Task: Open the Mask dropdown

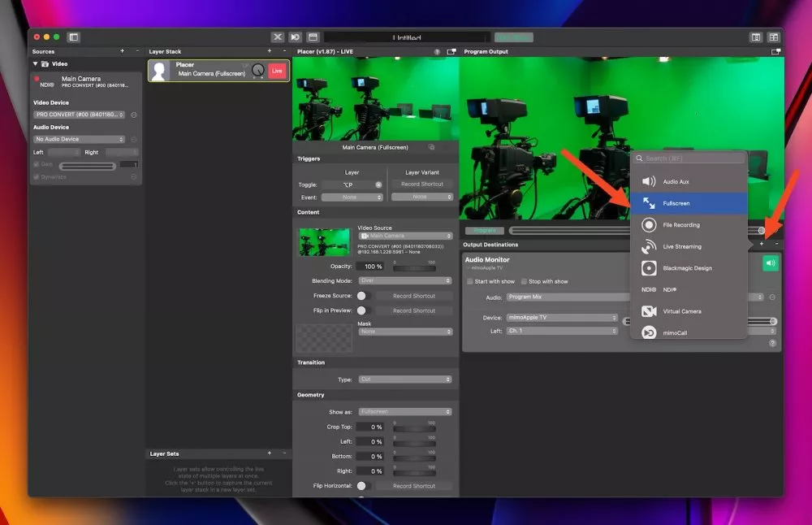Action: click(x=405, y=332)
